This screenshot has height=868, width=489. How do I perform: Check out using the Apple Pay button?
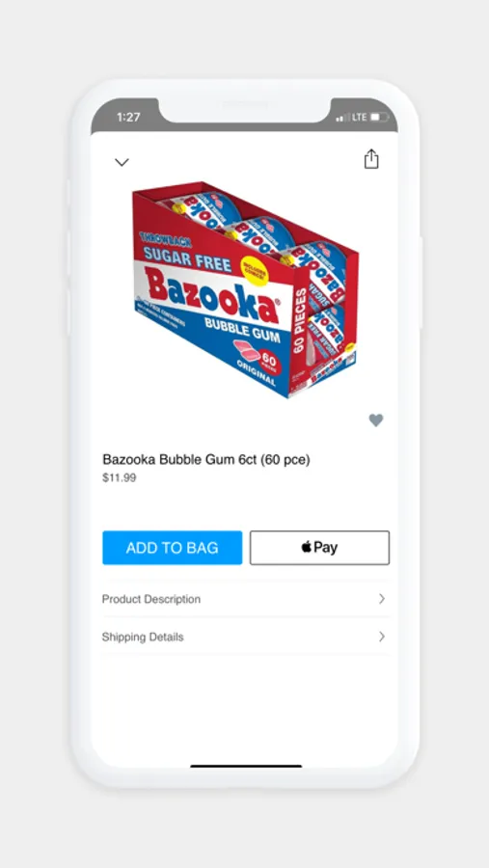click(319, 548)
